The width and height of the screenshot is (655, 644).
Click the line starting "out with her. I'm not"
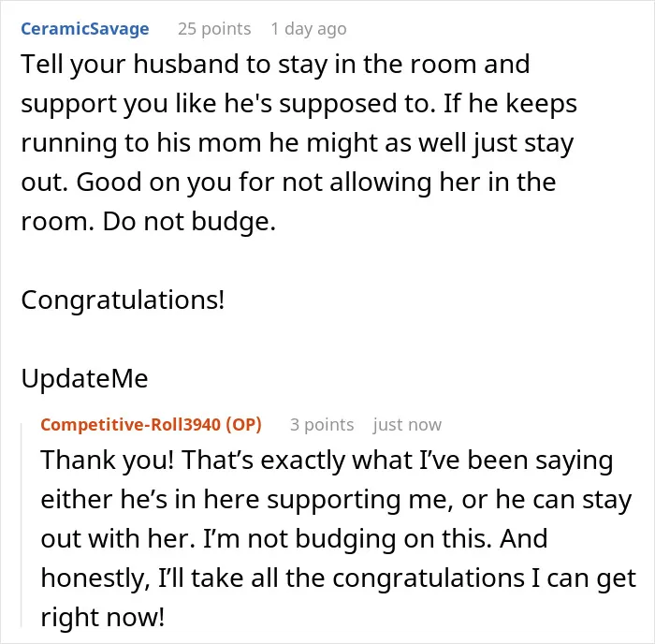pyautogui.click(x=294, y=539)
